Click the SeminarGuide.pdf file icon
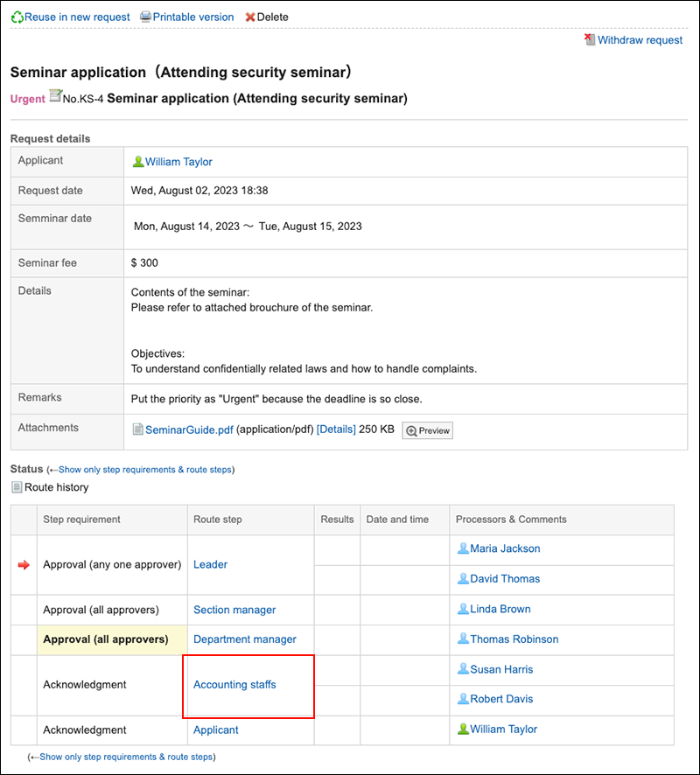The width and height of the screenshot is (700, 775). coord(137,429)
